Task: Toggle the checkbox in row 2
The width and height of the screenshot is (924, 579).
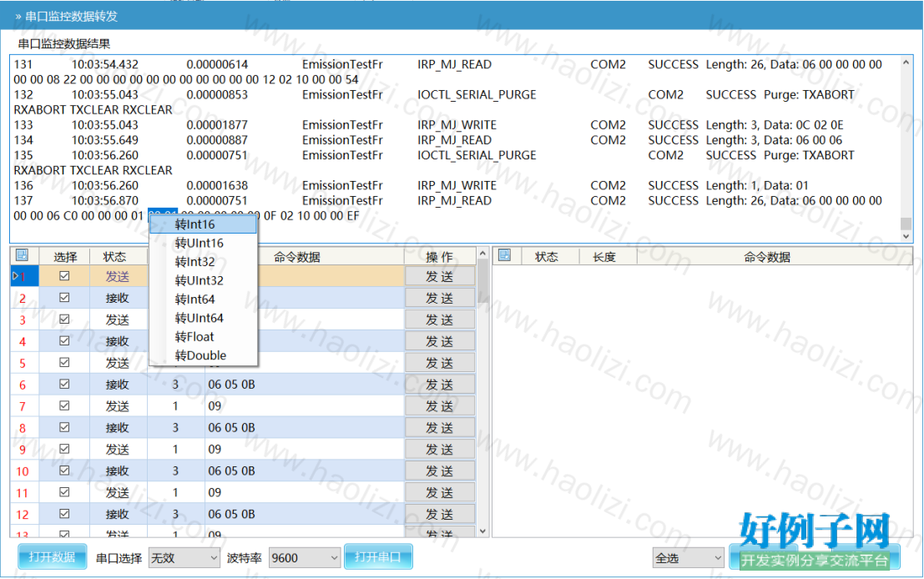Action: click(64, 298)
